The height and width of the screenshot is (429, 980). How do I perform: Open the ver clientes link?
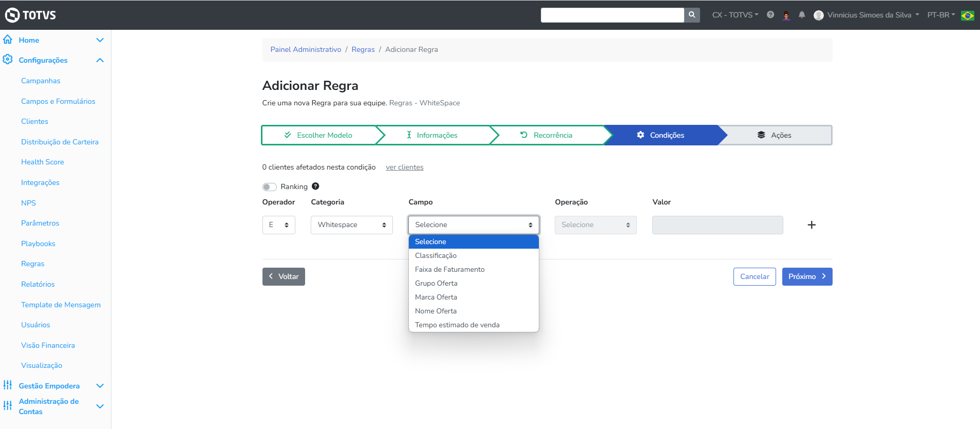coord(405,167)
